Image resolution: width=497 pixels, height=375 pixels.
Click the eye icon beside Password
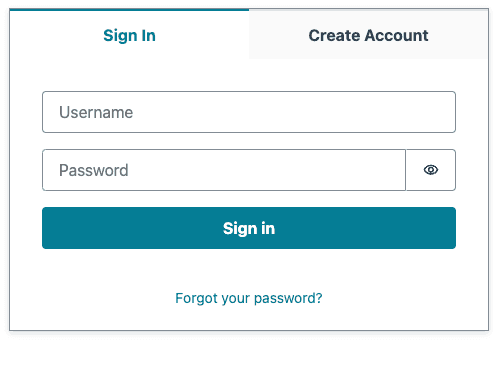click(431, 170)
